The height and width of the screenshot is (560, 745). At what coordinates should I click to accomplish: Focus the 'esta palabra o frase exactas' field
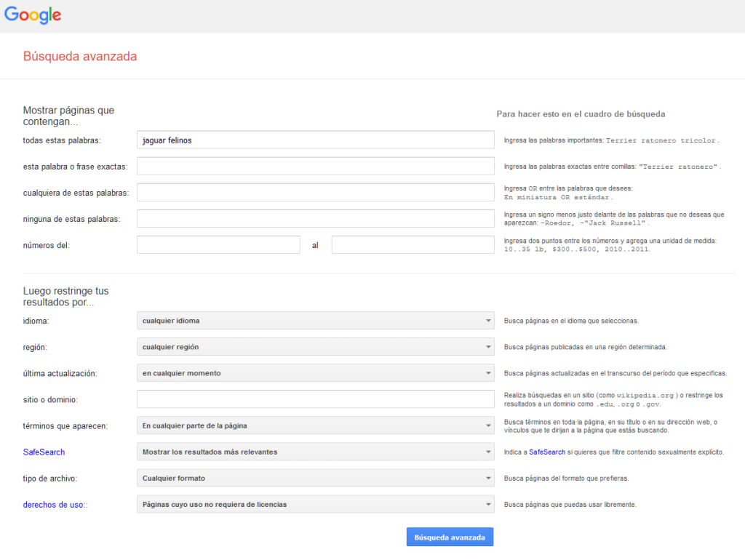point(316,167)
